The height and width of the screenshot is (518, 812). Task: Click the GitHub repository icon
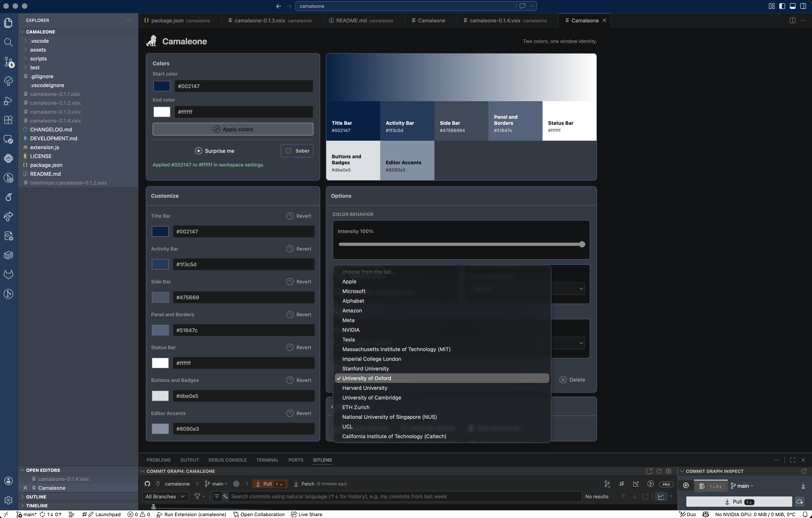tap(147, 484)
